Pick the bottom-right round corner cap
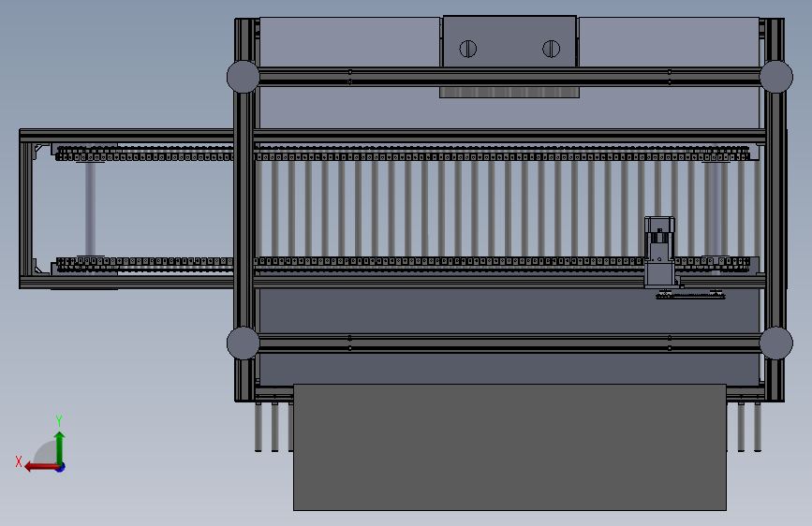Image resolution: width=812 pixels, height=526 pixels. [x=775, y=343]
